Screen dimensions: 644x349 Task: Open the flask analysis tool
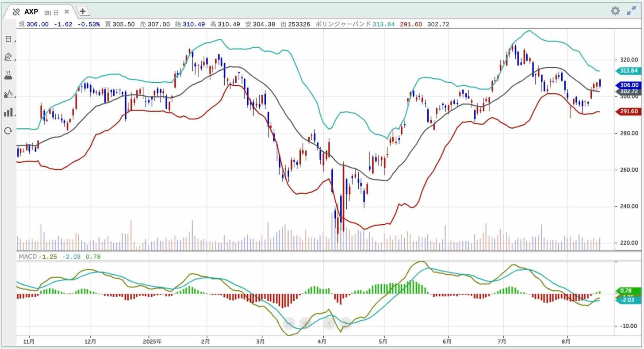tap(8, 75)
